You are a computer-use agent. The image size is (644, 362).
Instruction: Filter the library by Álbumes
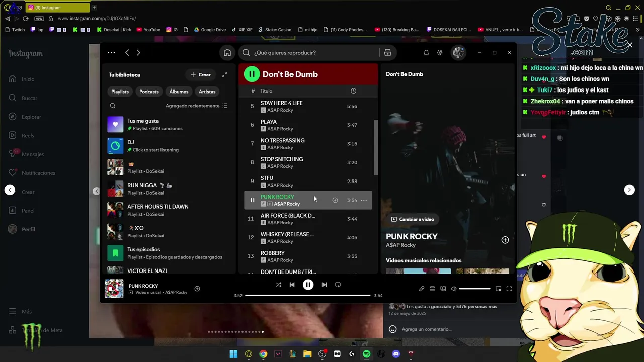pos(179,92)
